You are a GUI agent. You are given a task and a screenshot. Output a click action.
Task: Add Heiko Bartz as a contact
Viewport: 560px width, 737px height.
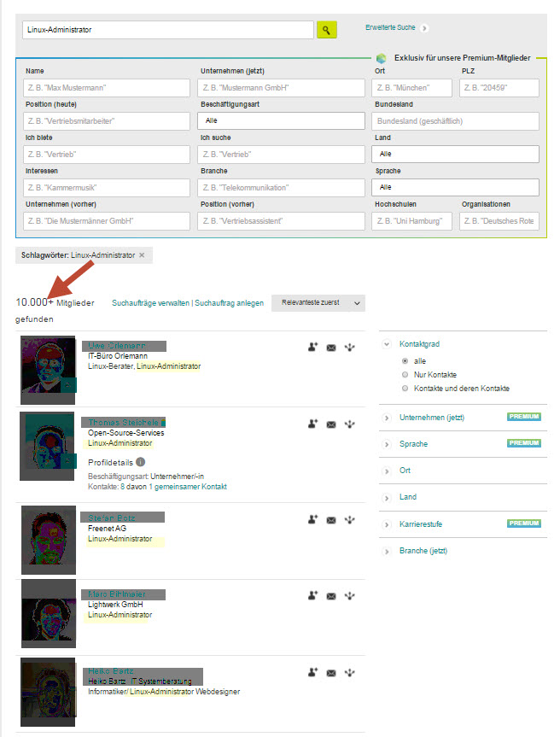313,673
